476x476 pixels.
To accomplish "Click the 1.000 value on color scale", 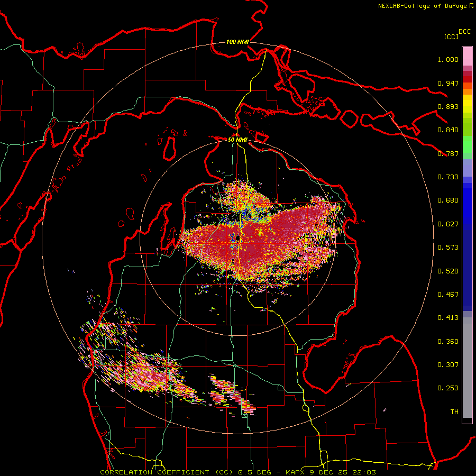I will (448, 59).
